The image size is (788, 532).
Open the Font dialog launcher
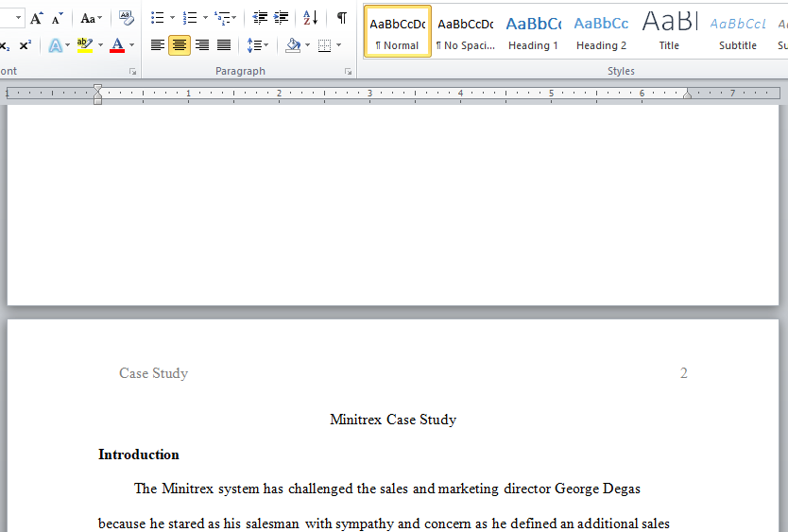(x=132, y=72)
